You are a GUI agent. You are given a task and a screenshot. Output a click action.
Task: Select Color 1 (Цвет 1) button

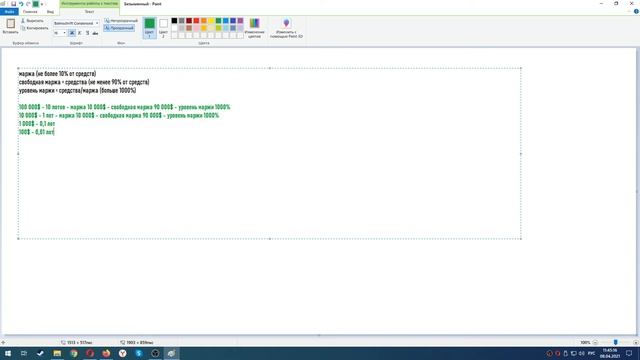tap(149, 28)
